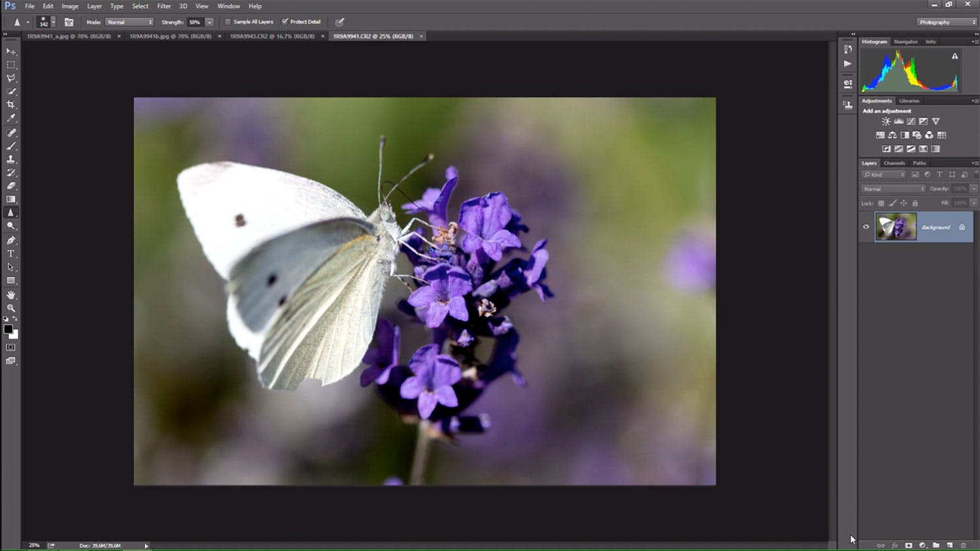Select the Clone Stamp tool
Screen dimensions: 980x551
[11, 159]
